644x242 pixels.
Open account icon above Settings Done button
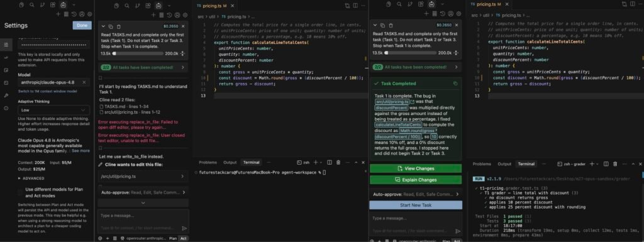pyautogui.click(x=82, y=14)
